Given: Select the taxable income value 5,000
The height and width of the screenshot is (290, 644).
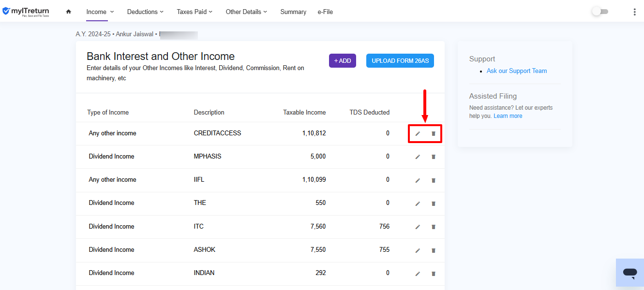Looking at the screenshot, I should tap(318, 156).
